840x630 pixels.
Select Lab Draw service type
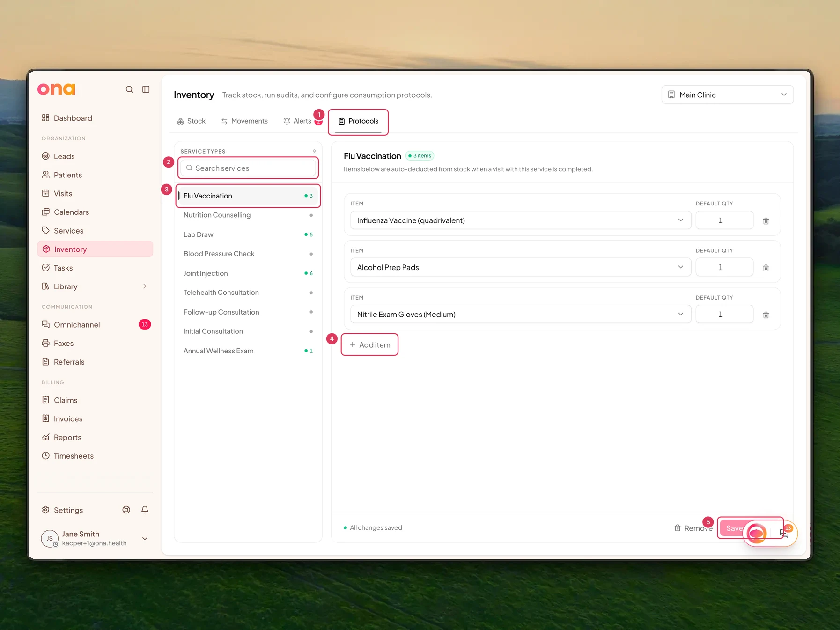click(248, 234)
